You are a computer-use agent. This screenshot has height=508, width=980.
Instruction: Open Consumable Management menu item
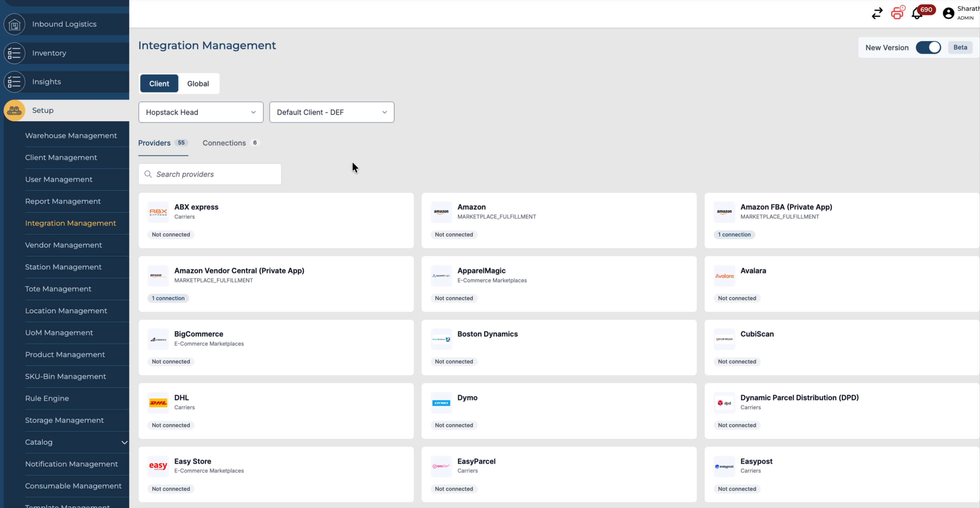(73, 486)
